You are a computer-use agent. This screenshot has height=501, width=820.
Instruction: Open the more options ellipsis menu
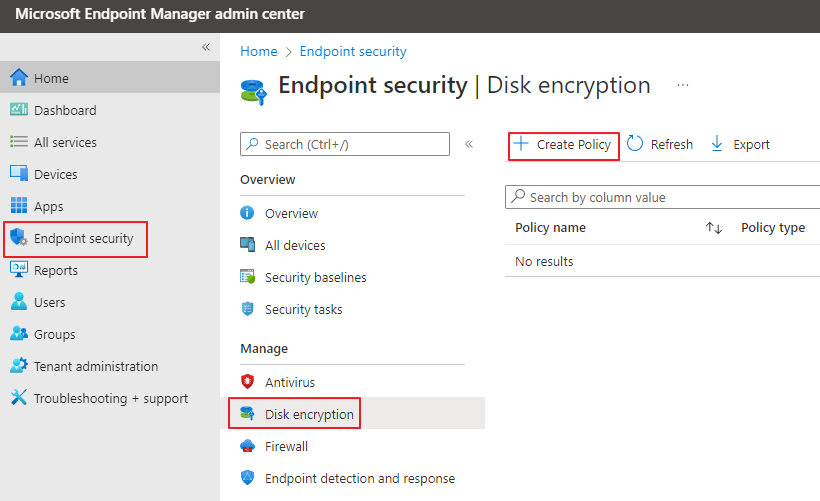683,85
